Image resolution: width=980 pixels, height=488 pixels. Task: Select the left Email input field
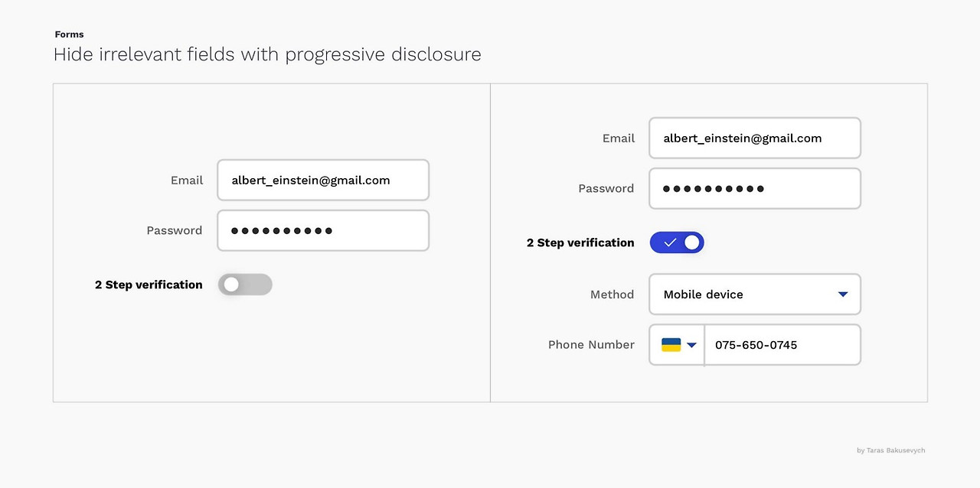point(322,180)
